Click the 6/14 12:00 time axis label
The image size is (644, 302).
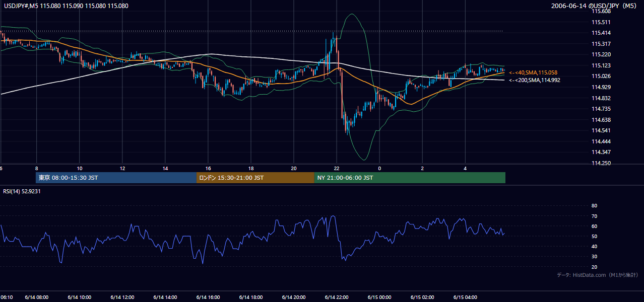point(122,297)
